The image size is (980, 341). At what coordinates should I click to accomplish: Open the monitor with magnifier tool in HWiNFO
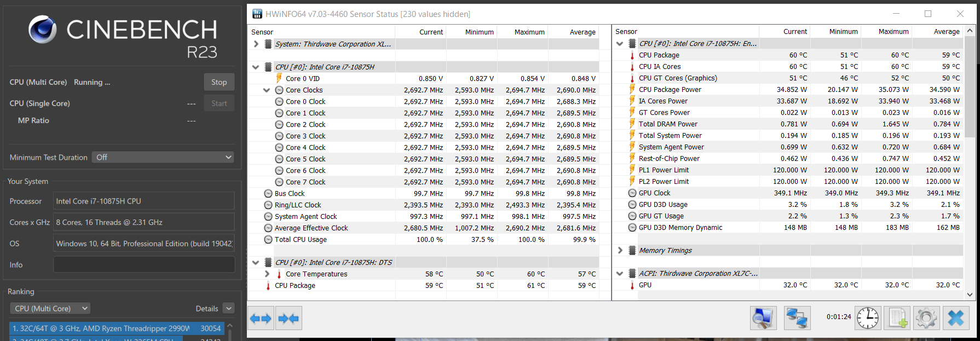[763, 318]
